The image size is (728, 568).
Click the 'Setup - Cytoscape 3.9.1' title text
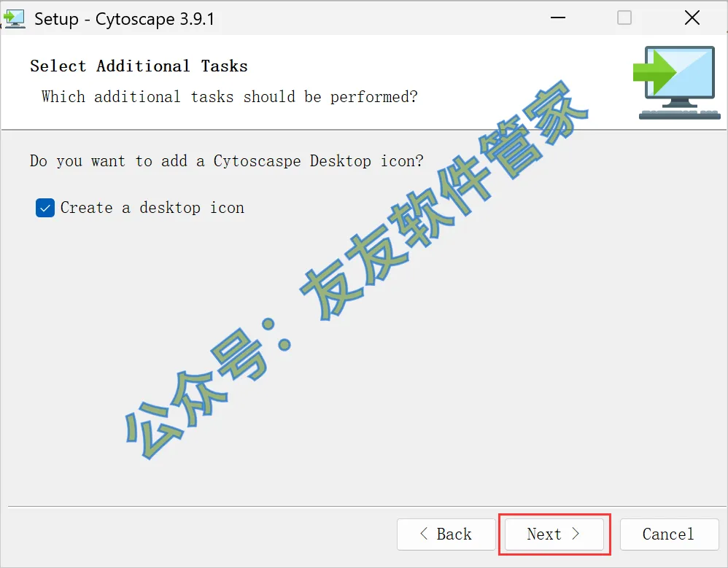(125, 19)
